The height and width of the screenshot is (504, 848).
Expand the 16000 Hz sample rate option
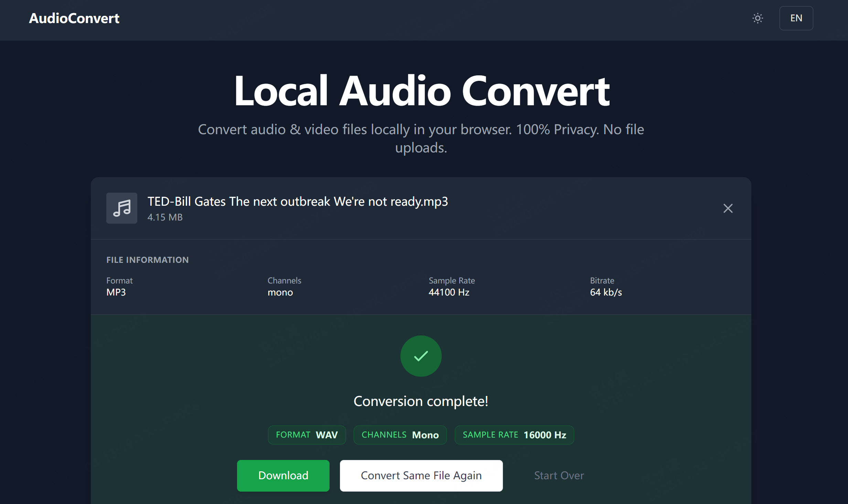[x=514, y=435]
